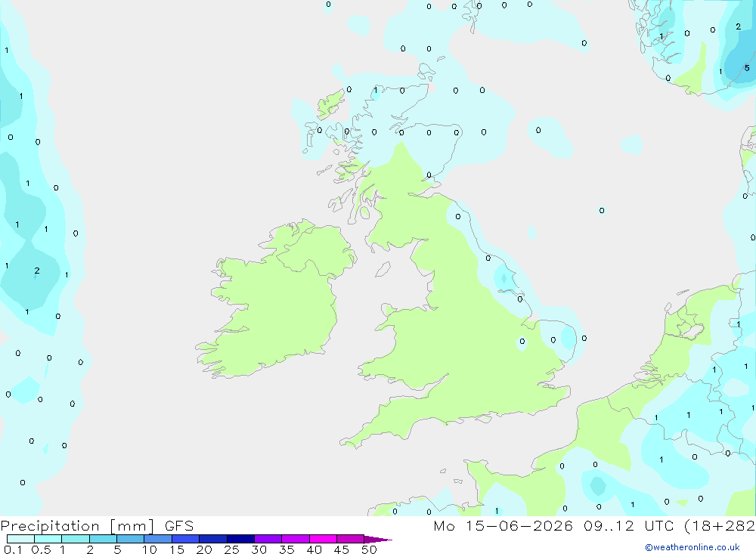Click the legend label "40"
Screen dimensions: 756x554
click(314, 549)
